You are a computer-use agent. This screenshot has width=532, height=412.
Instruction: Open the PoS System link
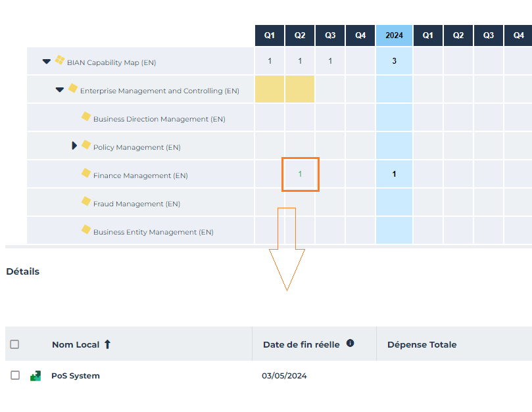click(x=76, y=376)
